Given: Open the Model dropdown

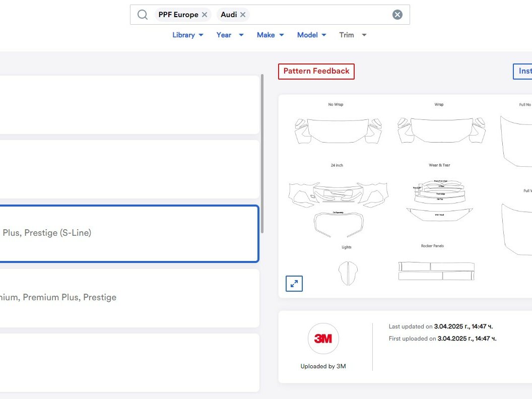Looking at the screenshot, I should 311,35.
